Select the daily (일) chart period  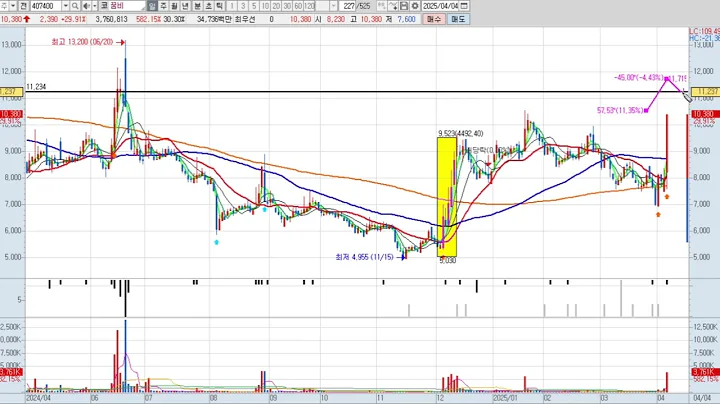tap(152, 6)
